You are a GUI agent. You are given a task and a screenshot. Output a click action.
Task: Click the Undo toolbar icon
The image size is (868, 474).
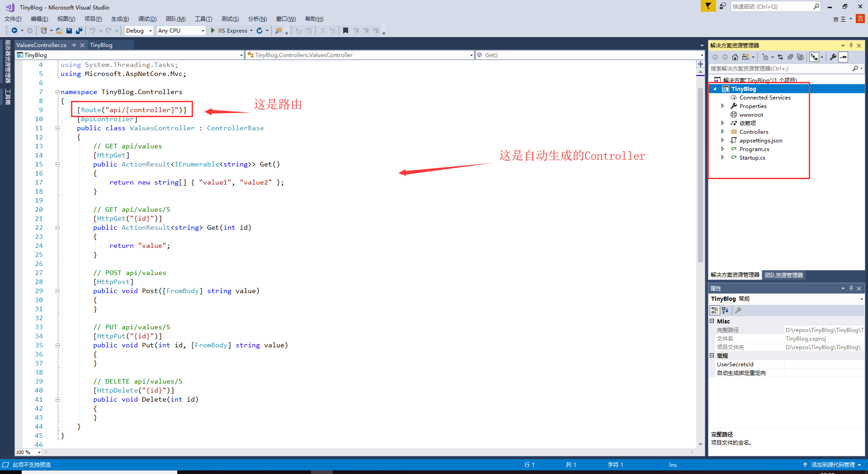coord(93,31)
